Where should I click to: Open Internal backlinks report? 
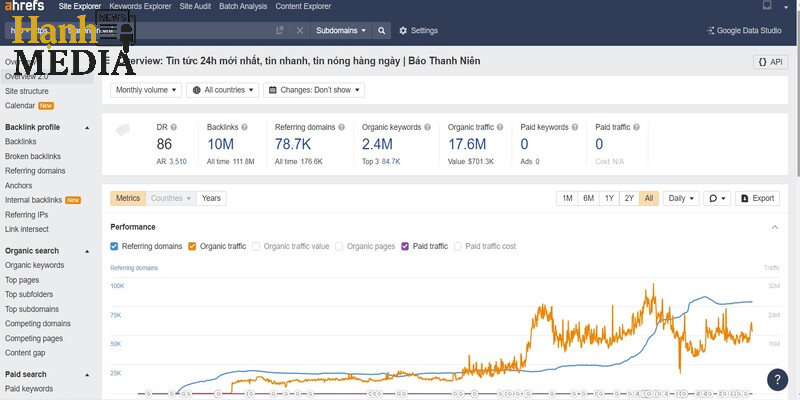34,201
